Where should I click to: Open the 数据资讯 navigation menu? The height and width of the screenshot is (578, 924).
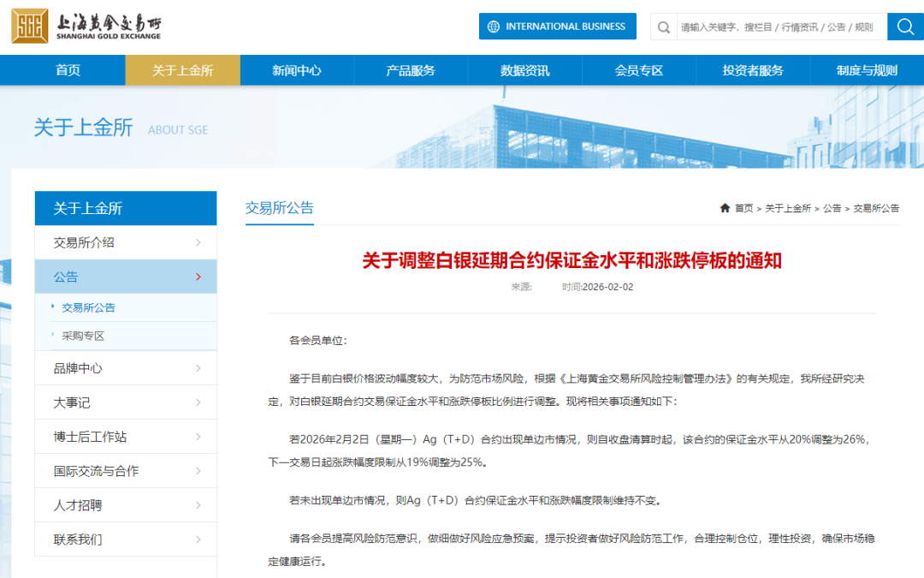click(x=524, y=71)
